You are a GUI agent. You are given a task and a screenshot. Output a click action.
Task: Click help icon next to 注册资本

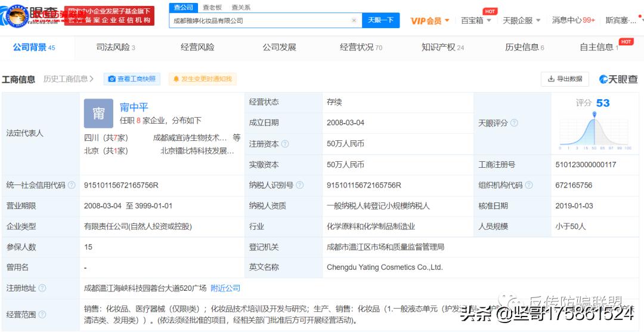pyautogui.click(x=285, y=144)
